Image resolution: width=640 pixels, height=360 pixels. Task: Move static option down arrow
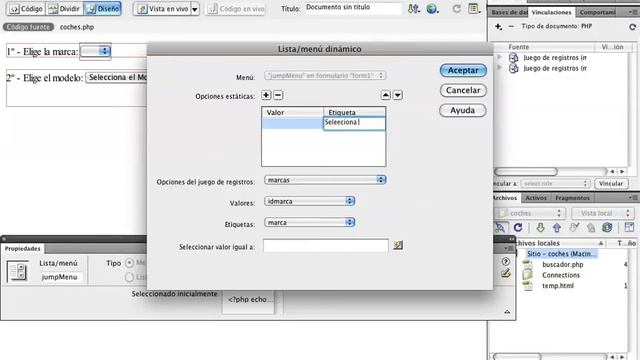tap(398, 95)
